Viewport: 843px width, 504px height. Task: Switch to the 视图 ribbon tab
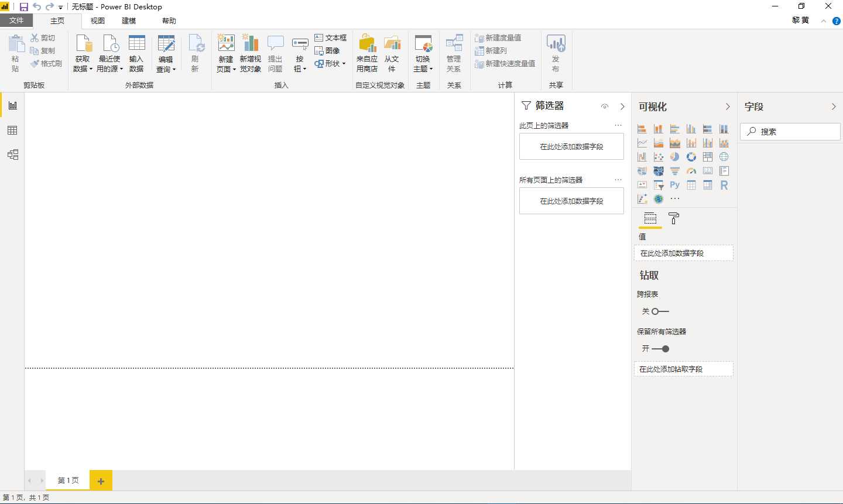pos(97,20)
